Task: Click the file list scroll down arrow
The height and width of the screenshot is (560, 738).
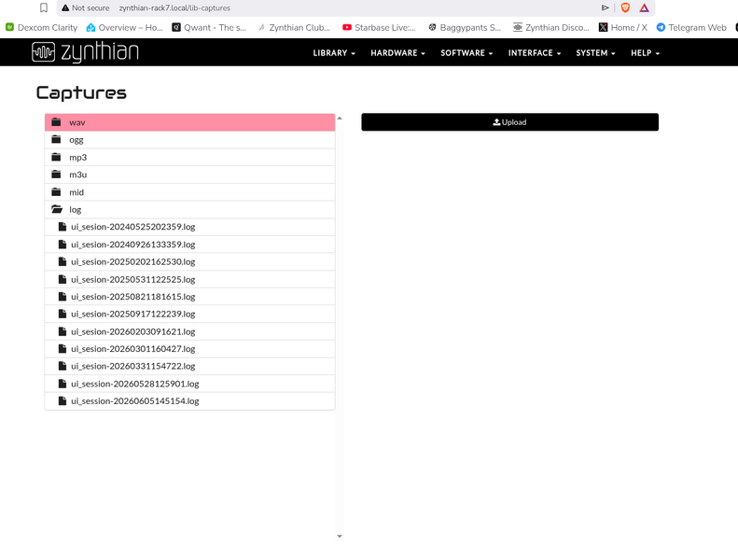Action: click(340, 536)
